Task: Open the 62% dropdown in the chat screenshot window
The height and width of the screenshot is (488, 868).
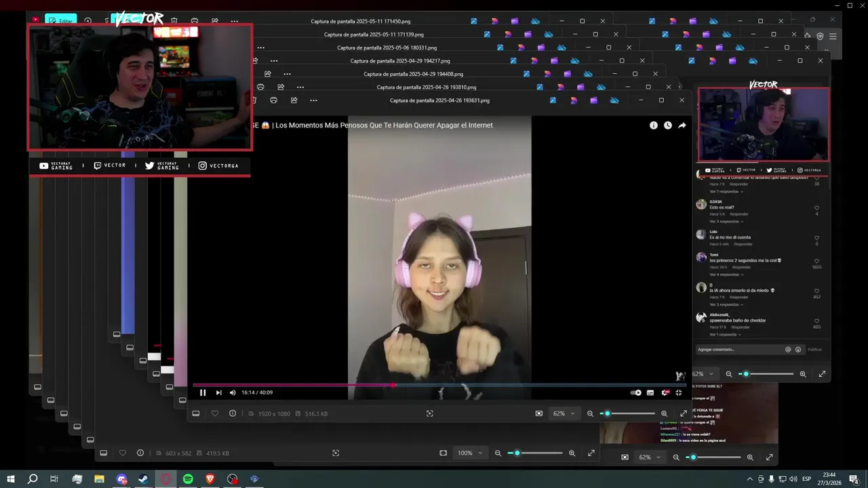Action: click(650, 457)
